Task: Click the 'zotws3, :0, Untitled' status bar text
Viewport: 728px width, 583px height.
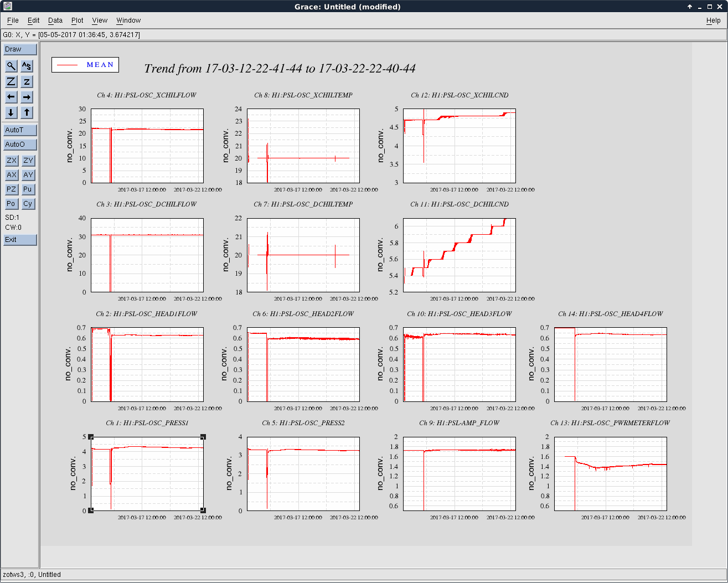Action: point(32,575)
